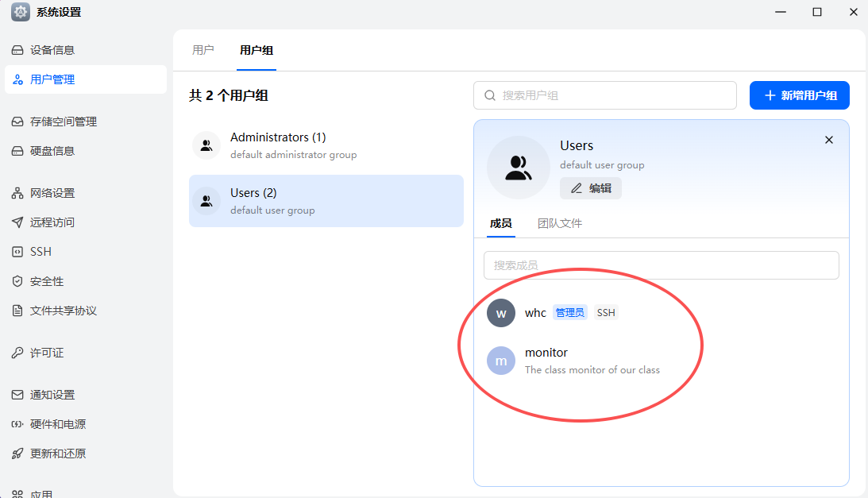Click the 共 2 个用户组 heading

[x=228, y=95]
